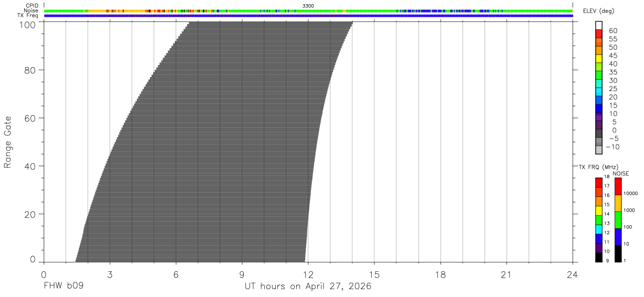The image size is (644, 297).
Task: Click the '10000' NOISE scale label
Action: click(630, 193)
